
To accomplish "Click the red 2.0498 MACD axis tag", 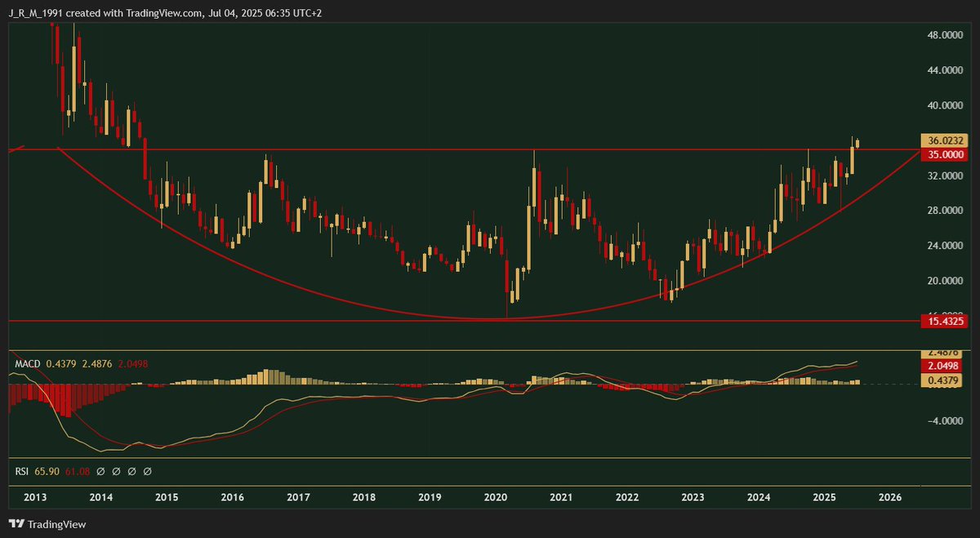I will point(942,367).
